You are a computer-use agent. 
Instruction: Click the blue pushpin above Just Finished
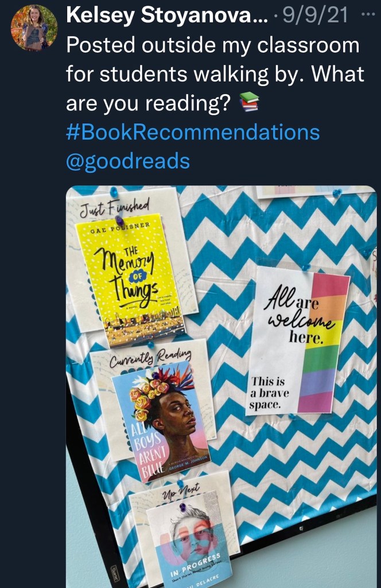coord(113,193)
